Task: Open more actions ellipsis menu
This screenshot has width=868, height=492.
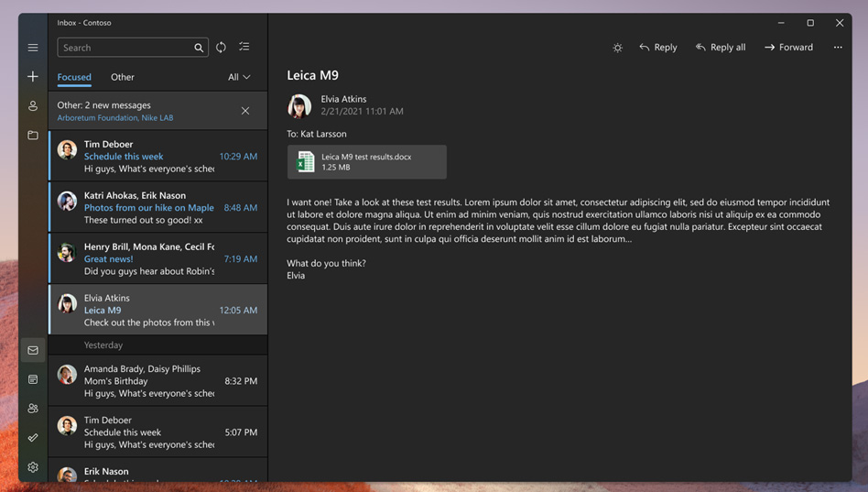Action: tap(838, 47)
